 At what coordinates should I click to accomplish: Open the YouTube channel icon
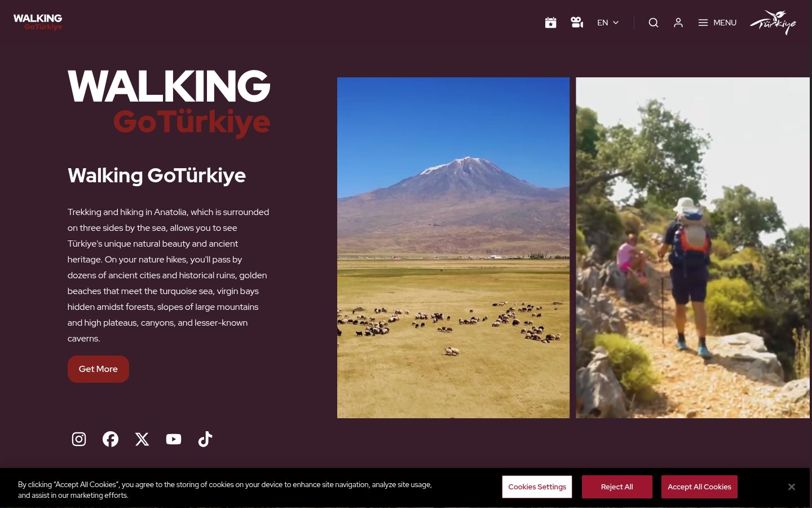coord(174,439)
